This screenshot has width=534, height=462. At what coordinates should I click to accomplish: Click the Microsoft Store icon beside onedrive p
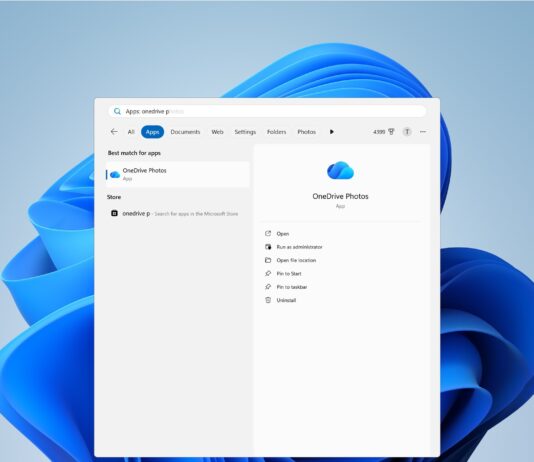pyautogui.click(x=114, y=213)
